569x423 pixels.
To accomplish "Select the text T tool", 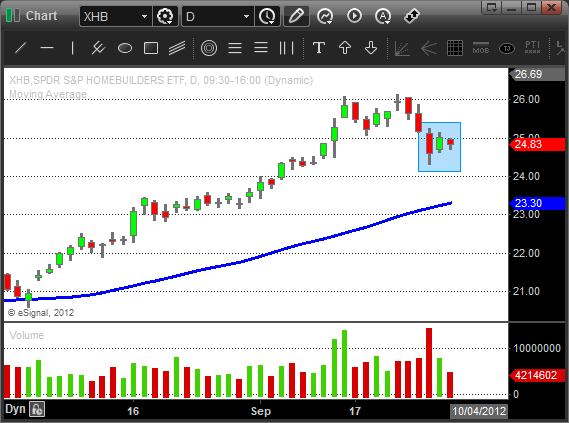I will coord(319,48).
